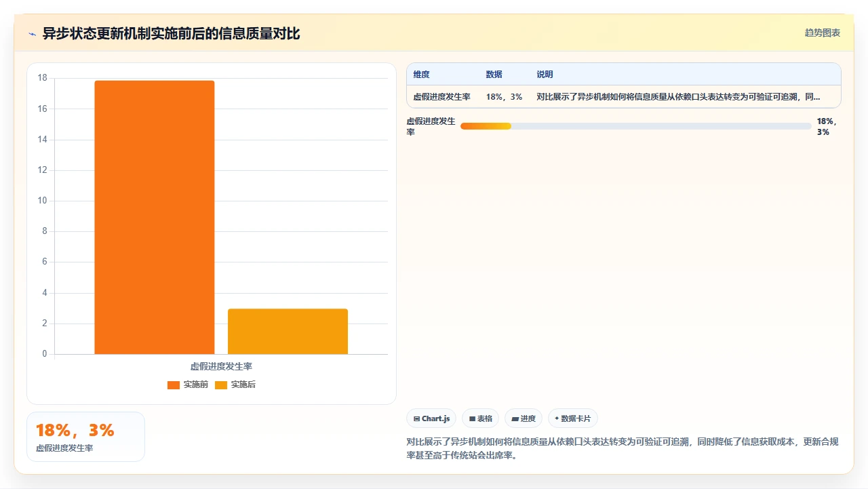Click the tall orange 实施前 bar
Viewport: 868px width, 489px height.
(x=155, y=217)
